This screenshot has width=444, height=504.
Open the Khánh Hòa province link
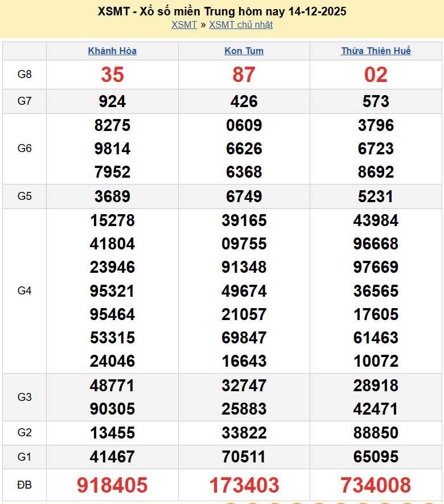[112, 51]
